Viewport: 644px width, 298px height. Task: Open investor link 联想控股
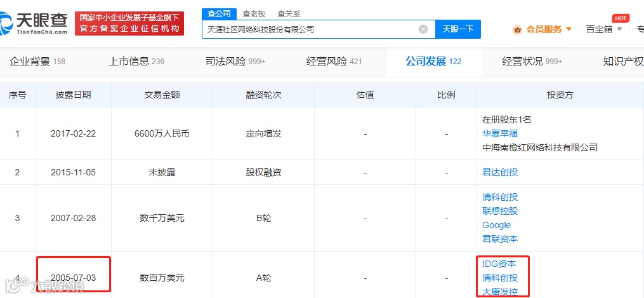500,211
